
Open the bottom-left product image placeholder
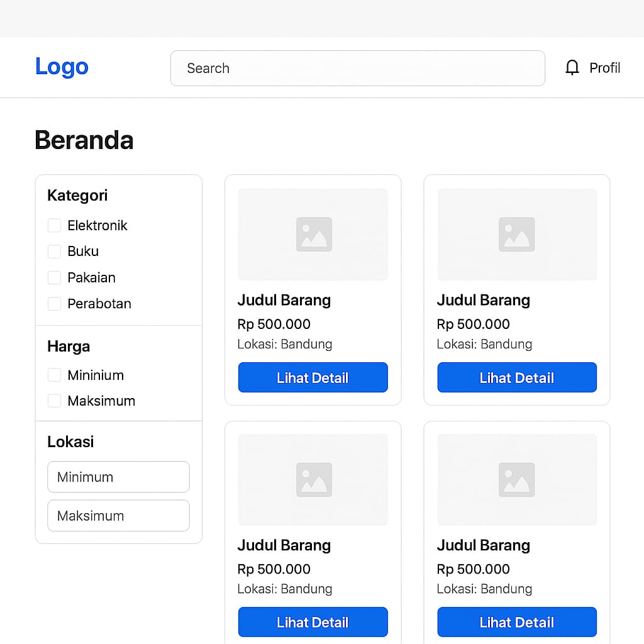point(313,480)
